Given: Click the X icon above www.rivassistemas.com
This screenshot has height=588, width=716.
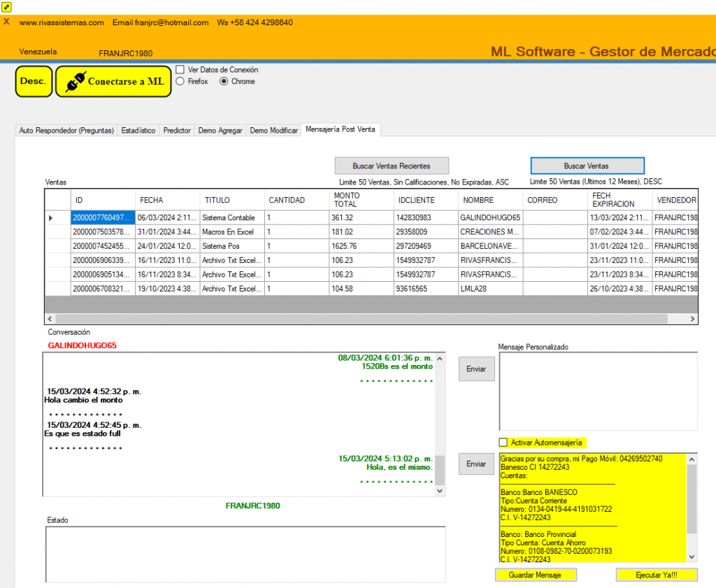Looking at the screenshot, I should click(6, 22).
